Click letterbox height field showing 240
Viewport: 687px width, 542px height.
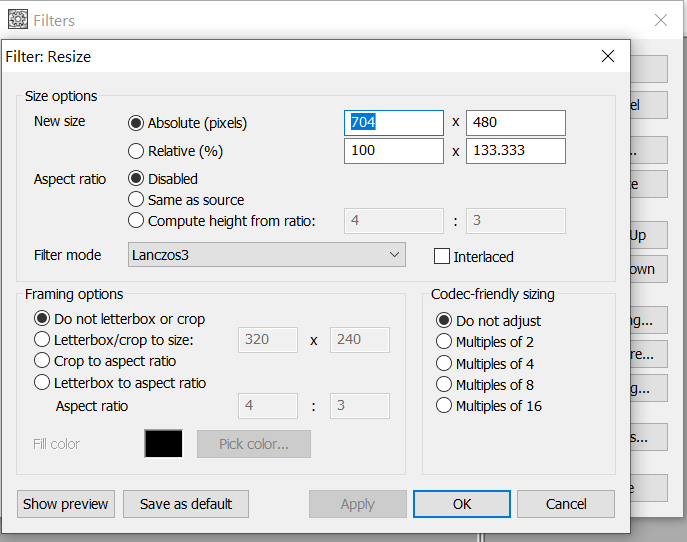pos(360,340)
